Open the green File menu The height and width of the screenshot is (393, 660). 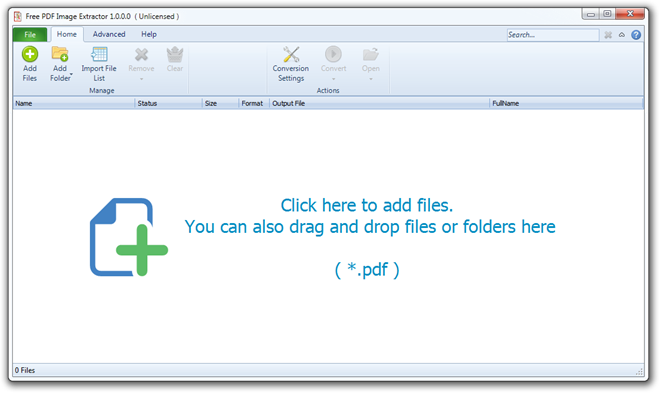pyautogui.click(x=30, y=35)
